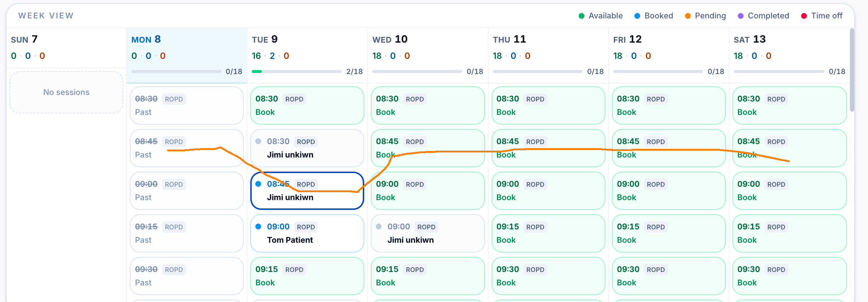Book the Thursday 09:15 slot
The height and width of the screenshot is (302, 868).
pos(548,233)
